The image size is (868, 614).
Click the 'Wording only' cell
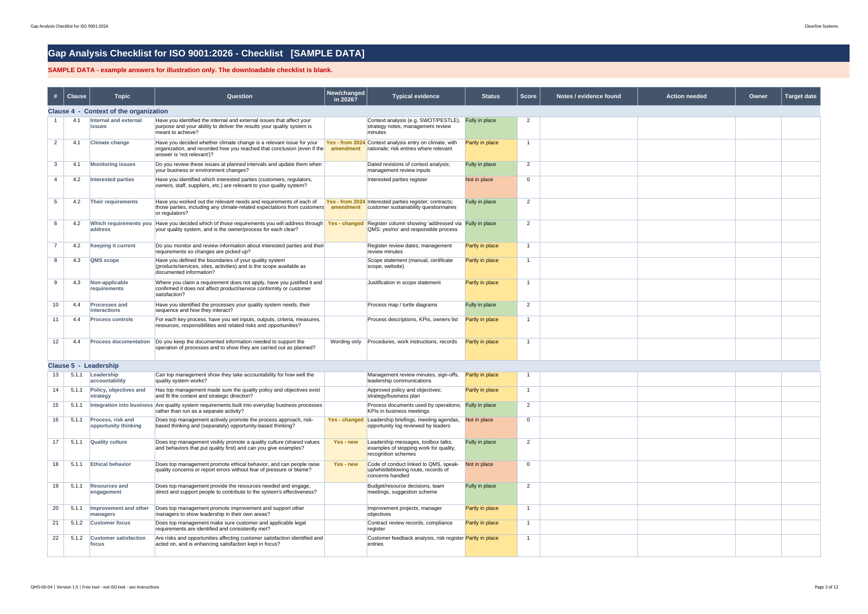click(346, 349)
